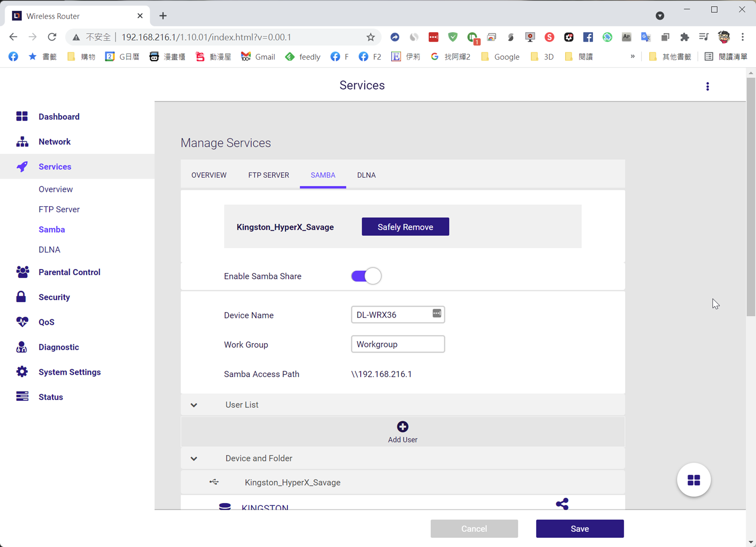Click the Parental Control people icon
This screenshot has height=547, width=756.
pyautogui.click(x=22, y=272)
